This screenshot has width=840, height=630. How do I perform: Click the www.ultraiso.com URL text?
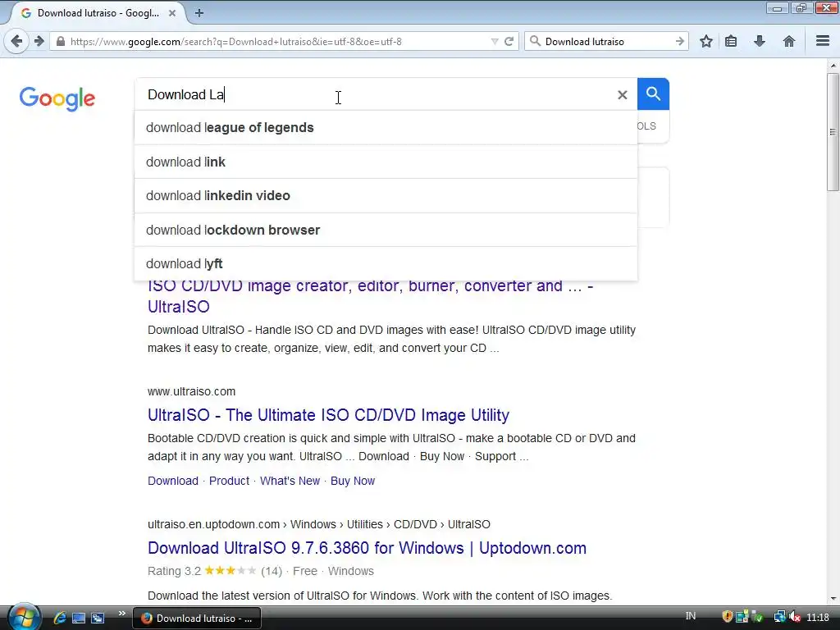click(191, 391)
